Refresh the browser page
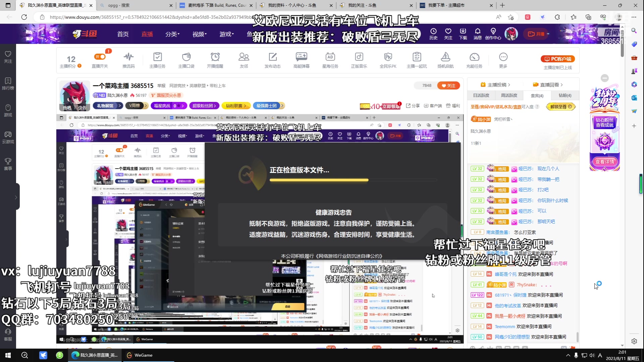 click(x=24, y=17)
